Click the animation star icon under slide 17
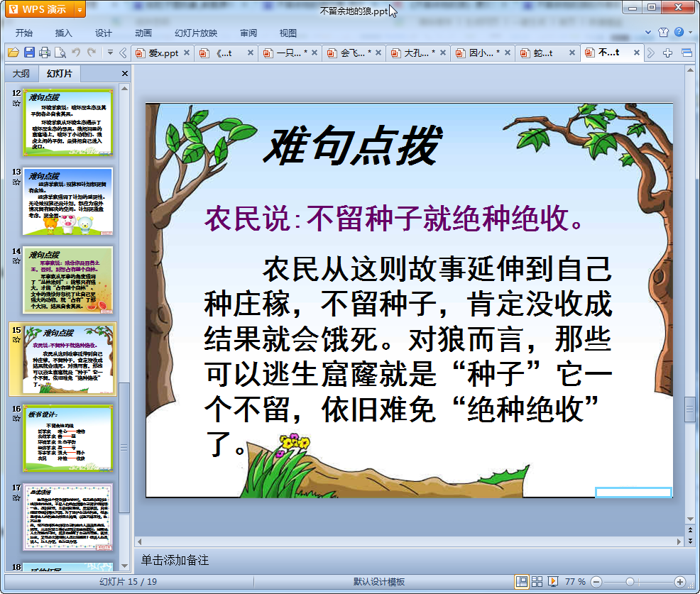Screen dimensions: 700x594 click(x=16, y=497)
